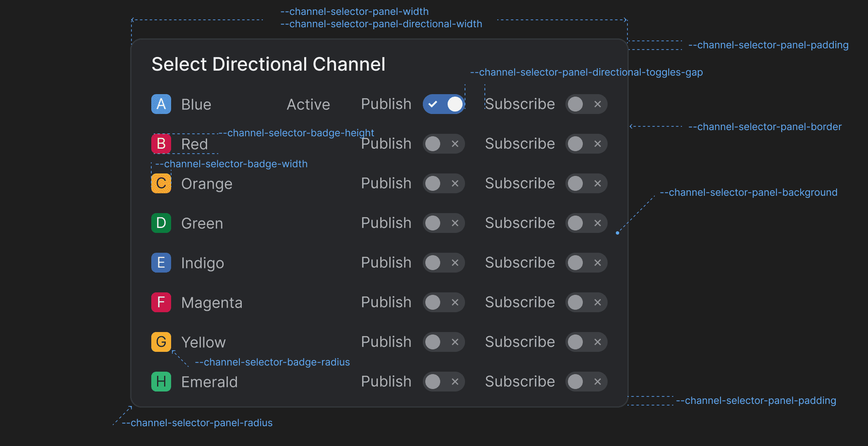Click the Select Directional Channel heading
Screen dimensions: 868x446
click(269, 64)
